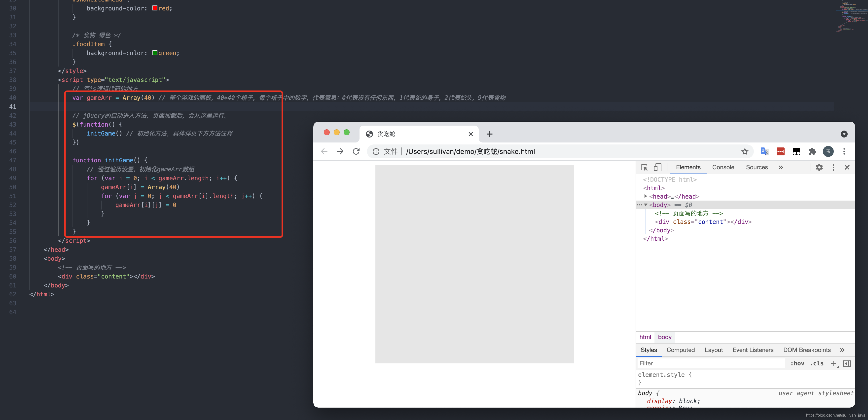Open the Layout pane tab
The image size is (868, 420).
[714, 350]
